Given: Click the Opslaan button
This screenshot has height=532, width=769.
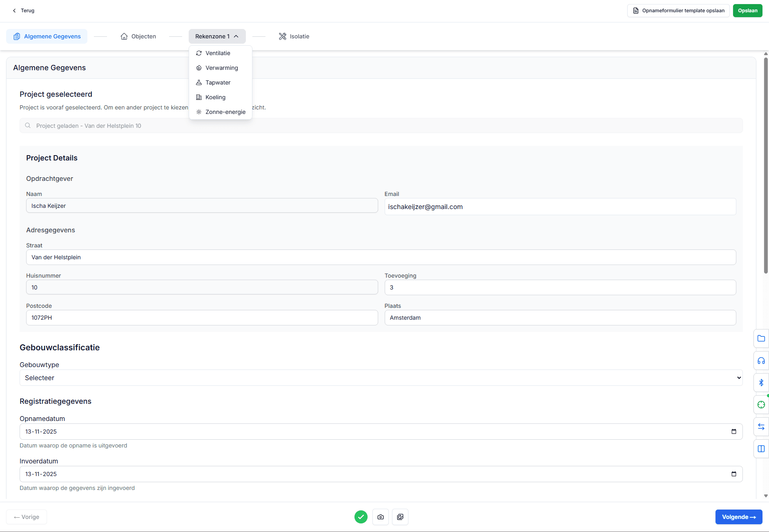Looking at the screenshot, I should [747, 10].
